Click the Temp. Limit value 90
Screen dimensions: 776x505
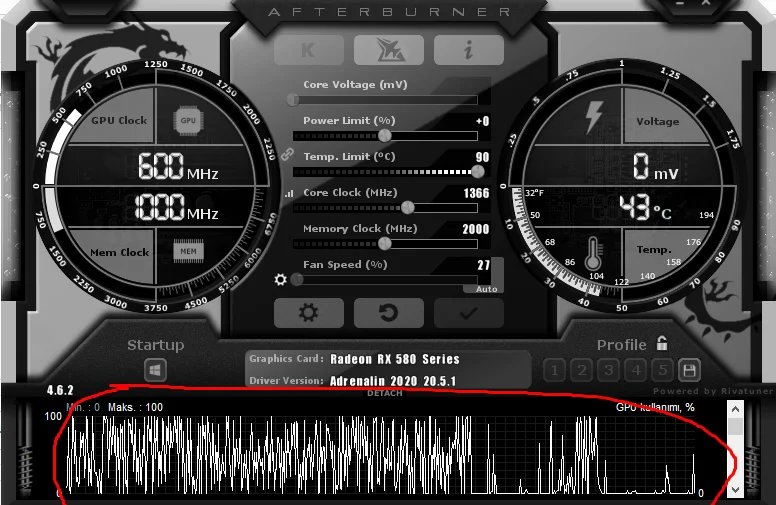tap(483, 157)
